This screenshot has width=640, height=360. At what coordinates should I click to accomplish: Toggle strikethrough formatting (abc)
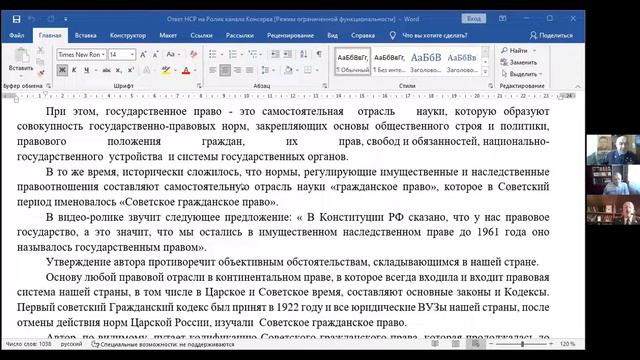107,70
